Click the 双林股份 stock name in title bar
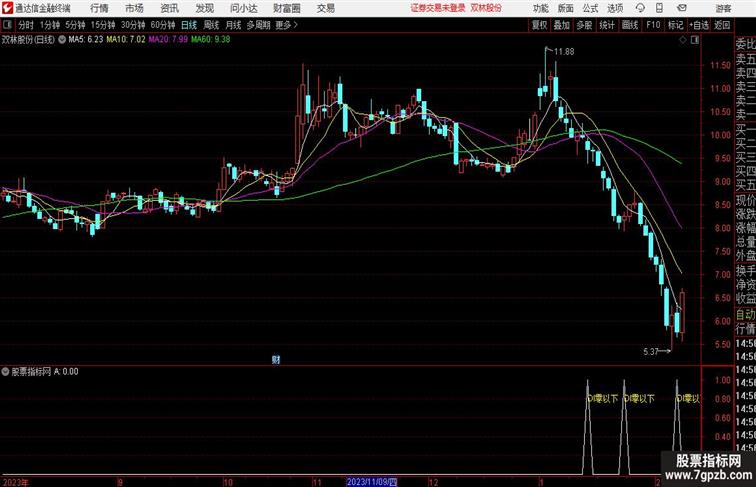 point(486,8)
